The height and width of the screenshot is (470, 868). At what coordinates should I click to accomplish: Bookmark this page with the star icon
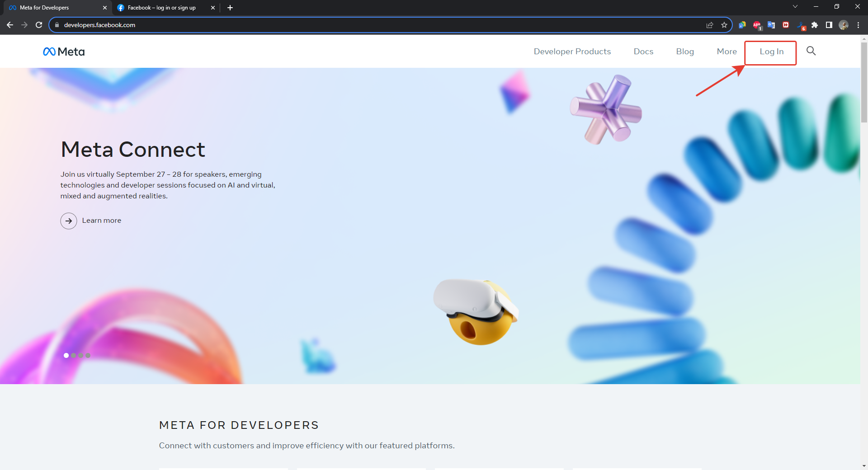point(724,25)
